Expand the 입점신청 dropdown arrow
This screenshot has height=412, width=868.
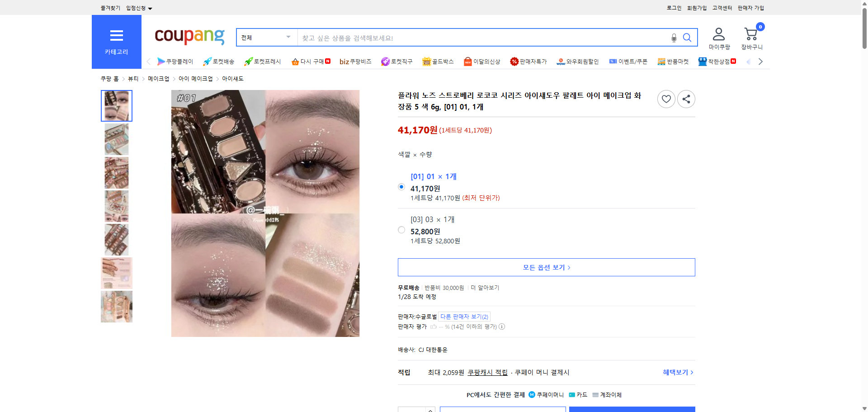click(x=151, y=8)
